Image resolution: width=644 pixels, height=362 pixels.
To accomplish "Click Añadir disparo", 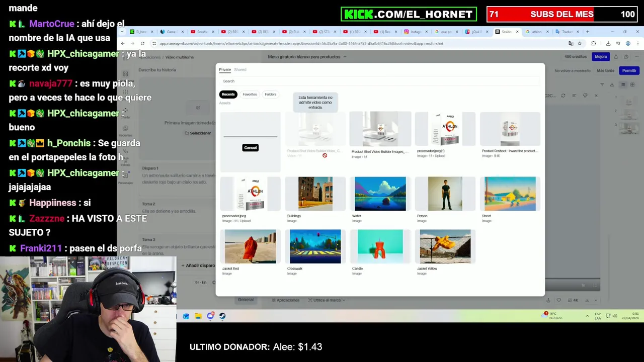I will [198, 265].
